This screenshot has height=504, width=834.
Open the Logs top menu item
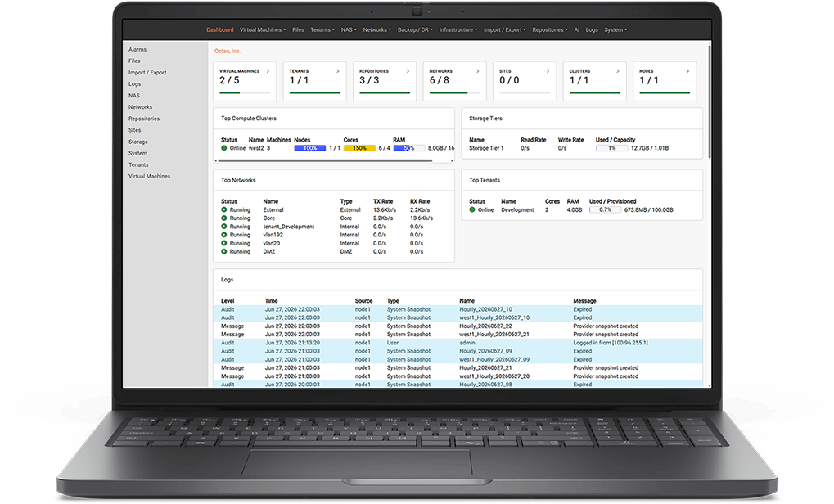pos(592,29)
